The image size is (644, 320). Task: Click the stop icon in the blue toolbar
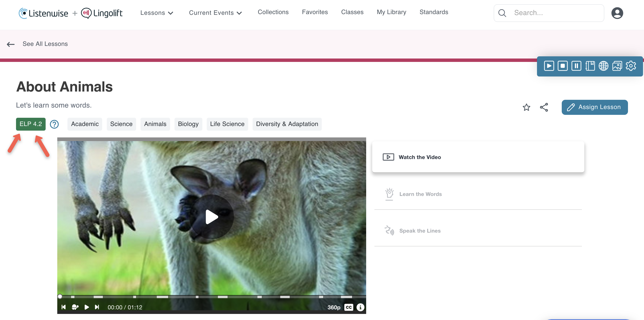click(562, 66)
